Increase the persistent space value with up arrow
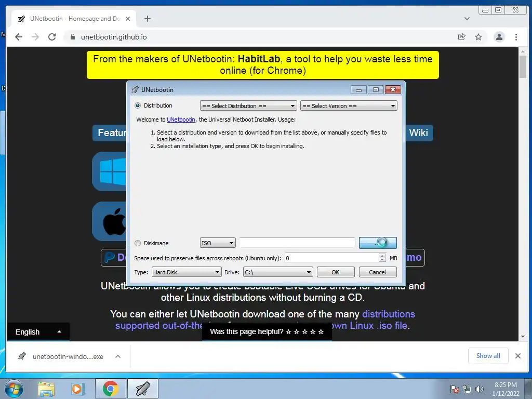Viewport: 532px width, 399px height. coord(382,256)
